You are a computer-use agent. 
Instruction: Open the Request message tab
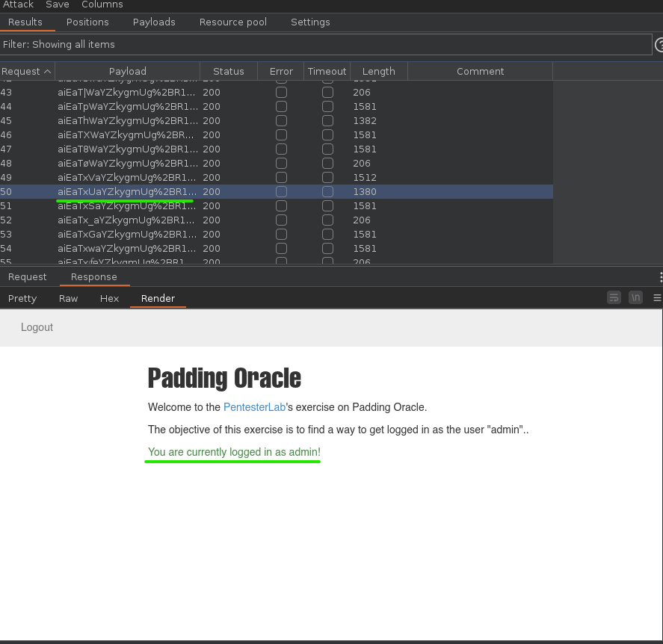tap(28, 276)
